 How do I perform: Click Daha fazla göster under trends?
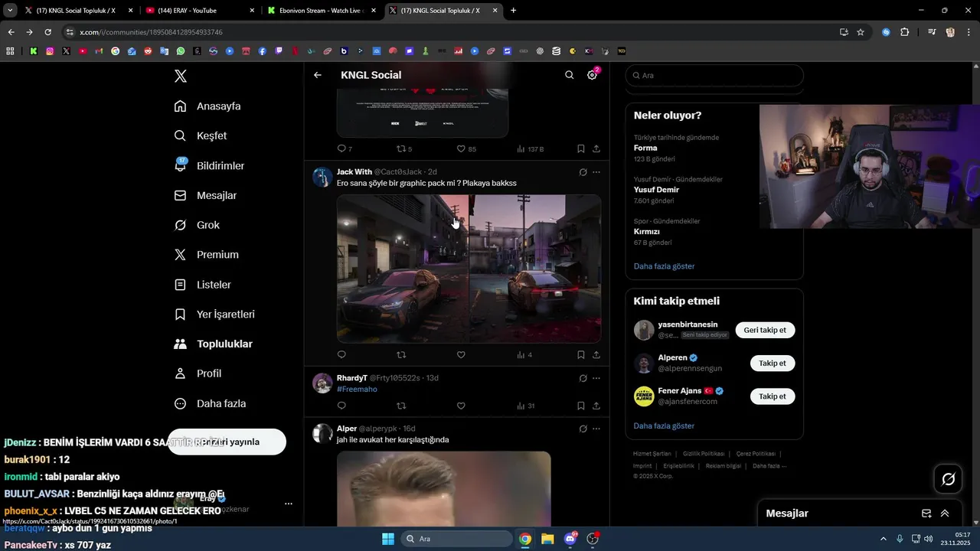664,266
